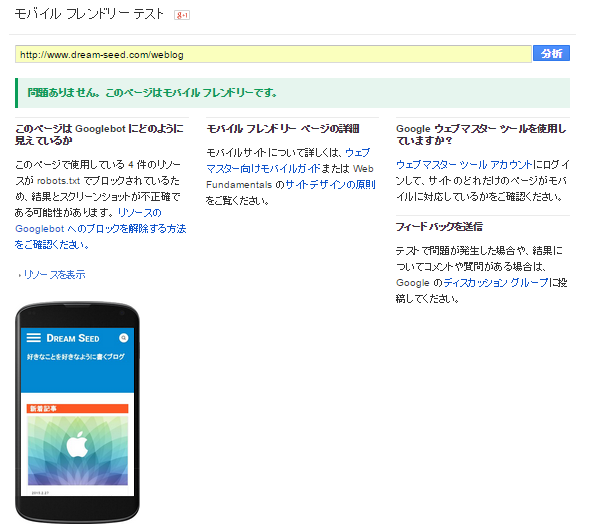
Task: Click the Google +1 badge next to the title
Action: click(182, 15)
